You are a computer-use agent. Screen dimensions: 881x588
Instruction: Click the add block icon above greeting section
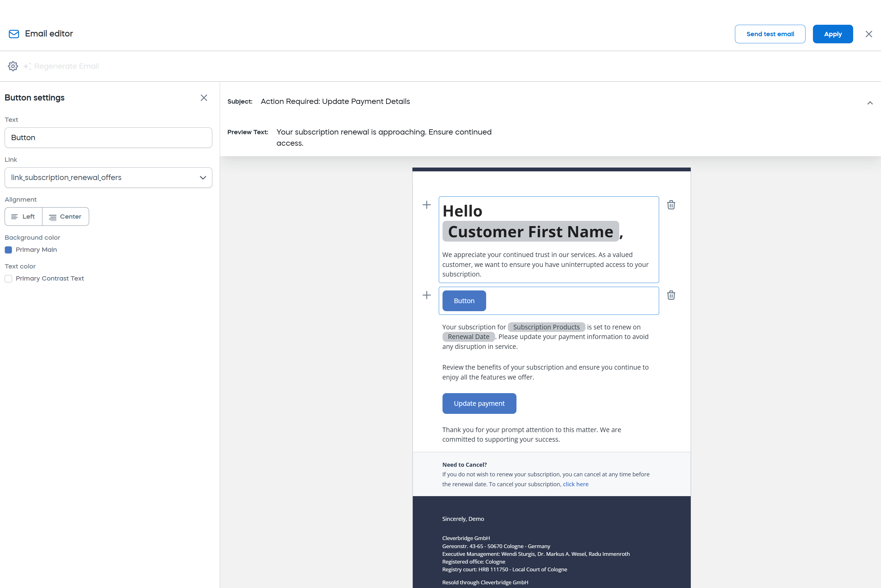coord(427,205)
